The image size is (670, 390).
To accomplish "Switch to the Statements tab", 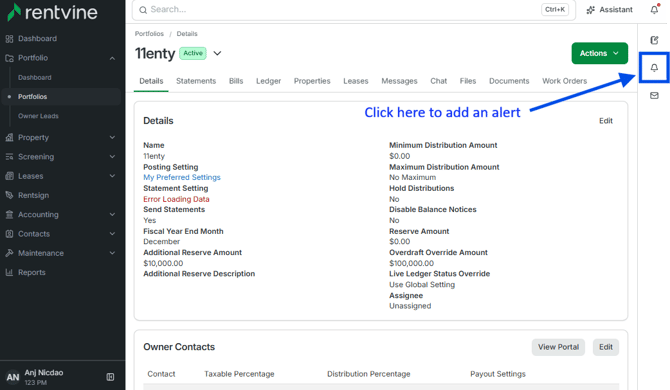I will coord(196,81).
